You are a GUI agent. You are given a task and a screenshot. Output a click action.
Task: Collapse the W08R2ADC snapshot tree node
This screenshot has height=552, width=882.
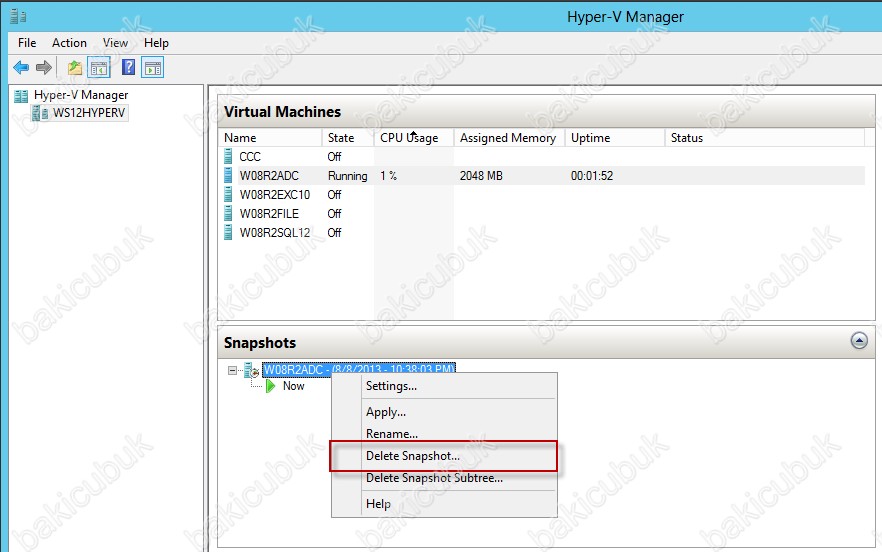click(x=232, y=370)
